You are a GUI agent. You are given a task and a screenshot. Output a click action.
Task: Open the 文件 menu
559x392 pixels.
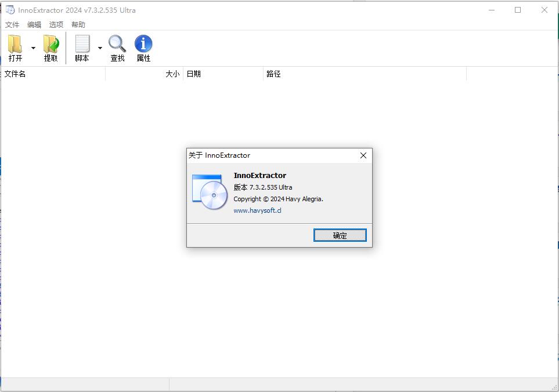pos(12,24)
